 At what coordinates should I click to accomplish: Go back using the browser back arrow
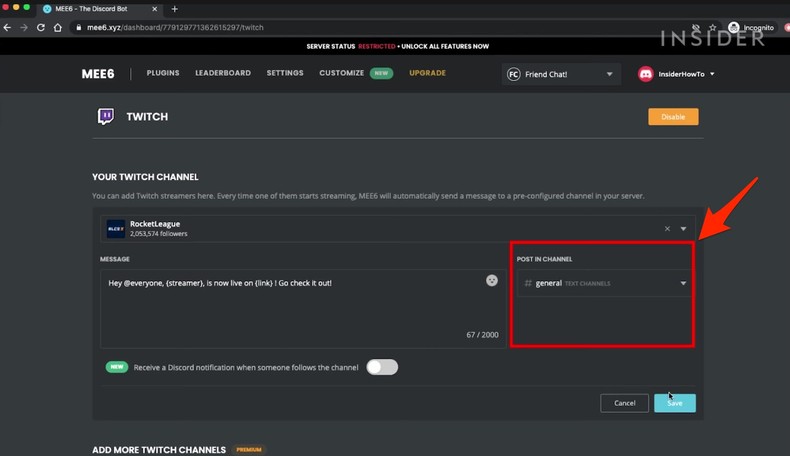click(8, 27)
